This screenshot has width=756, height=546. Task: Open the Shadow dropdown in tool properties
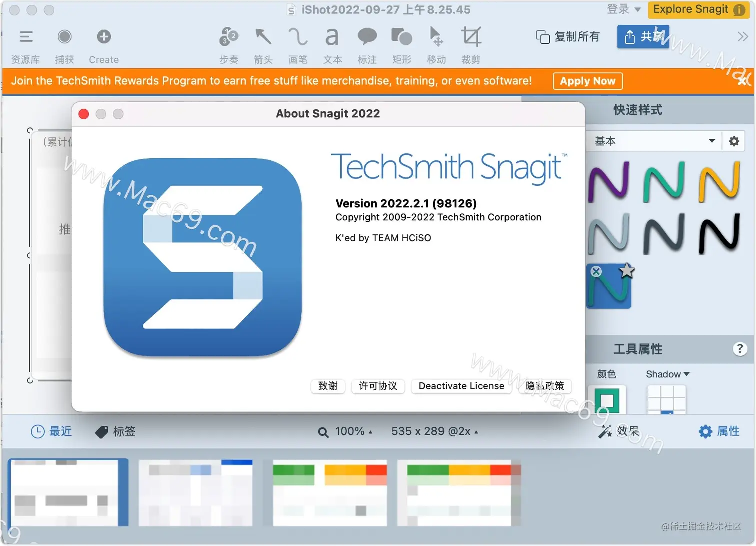click(667, 373)
